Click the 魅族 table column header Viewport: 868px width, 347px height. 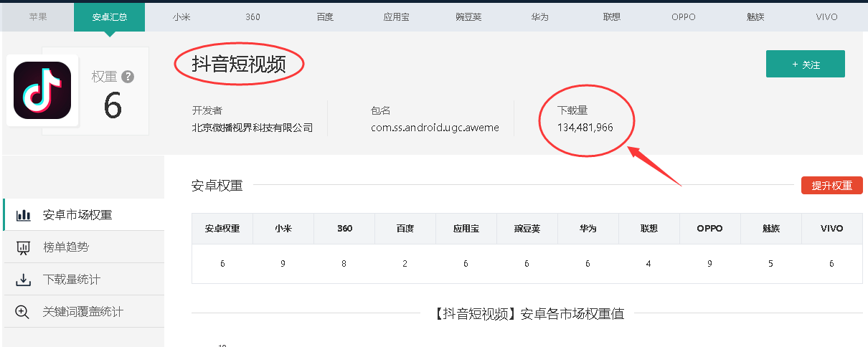pos(771,229)
